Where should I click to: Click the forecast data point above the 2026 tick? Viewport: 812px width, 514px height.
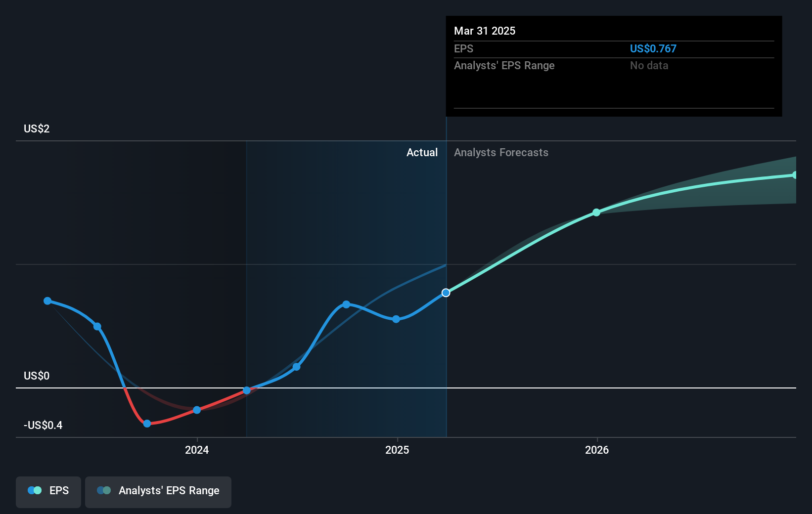(x=596, y=213)
